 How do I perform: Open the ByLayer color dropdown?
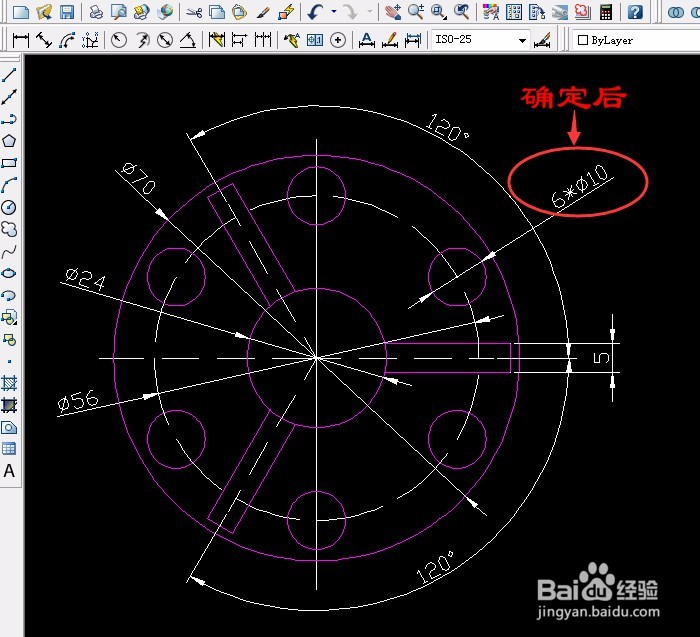637,40
